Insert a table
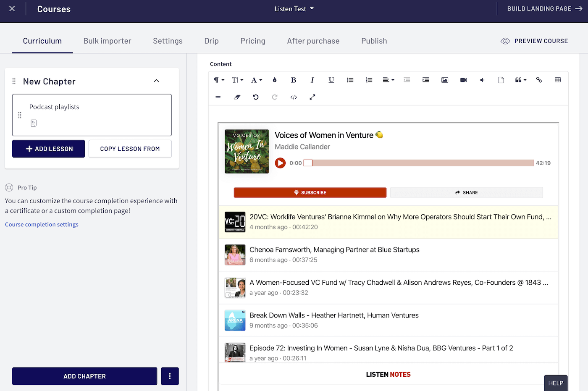The image size is (588, 391). [558, 80]
